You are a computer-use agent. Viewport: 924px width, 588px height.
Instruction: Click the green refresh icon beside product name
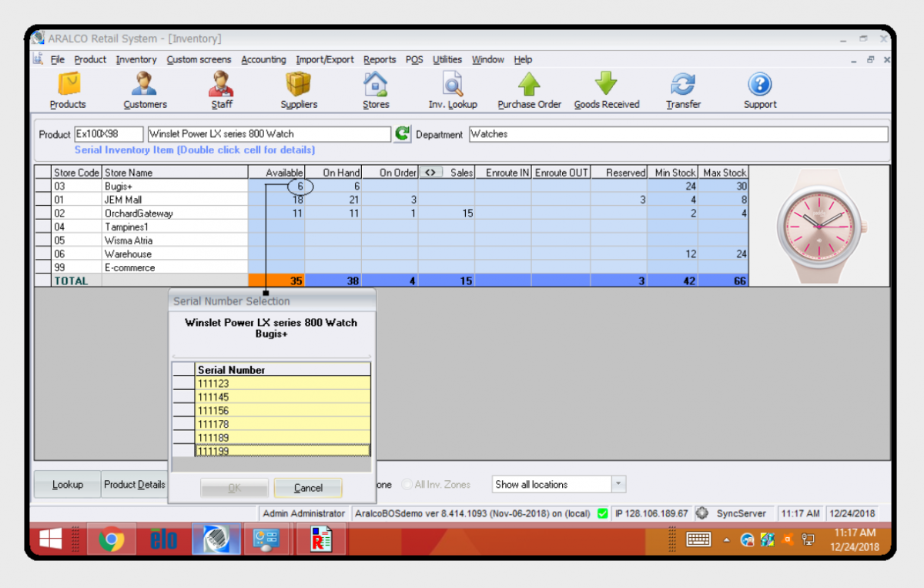pyautogui.click(x=402, y=134)
